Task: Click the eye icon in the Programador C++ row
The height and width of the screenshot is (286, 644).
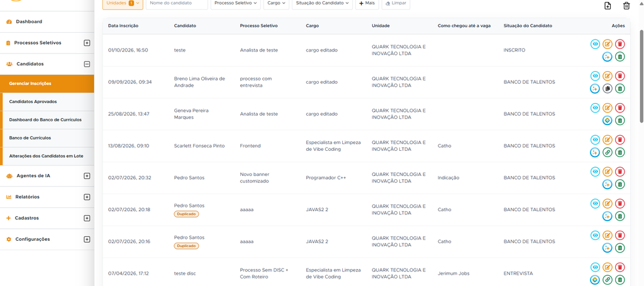Action: (x=595, y=172)
